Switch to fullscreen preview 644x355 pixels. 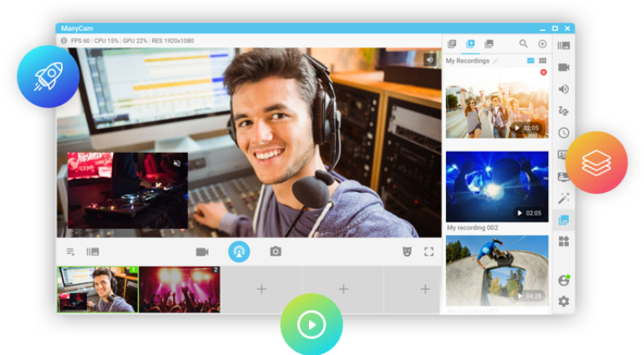[x=428, y=251]
